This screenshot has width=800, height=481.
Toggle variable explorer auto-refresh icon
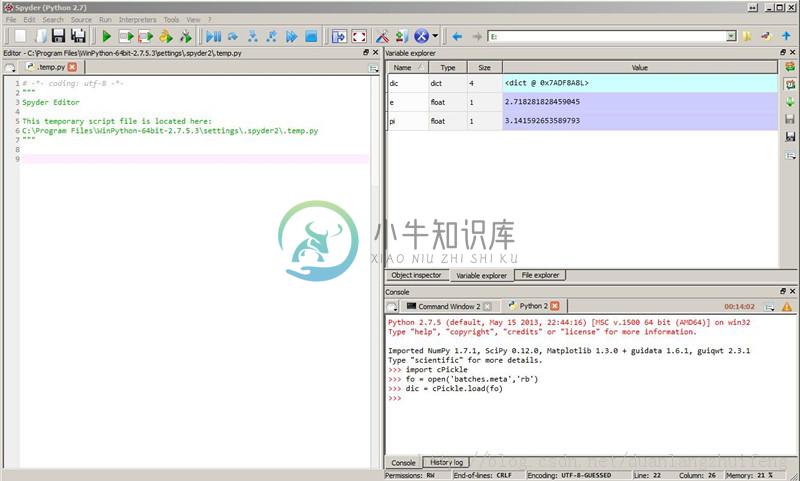point(790,84)
